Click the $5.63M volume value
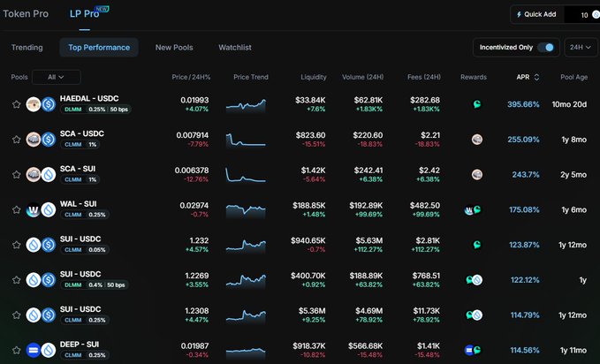Image resolution: width=600 pixels, height=364 pixels. pyautogui.click(x=368, y=241)
